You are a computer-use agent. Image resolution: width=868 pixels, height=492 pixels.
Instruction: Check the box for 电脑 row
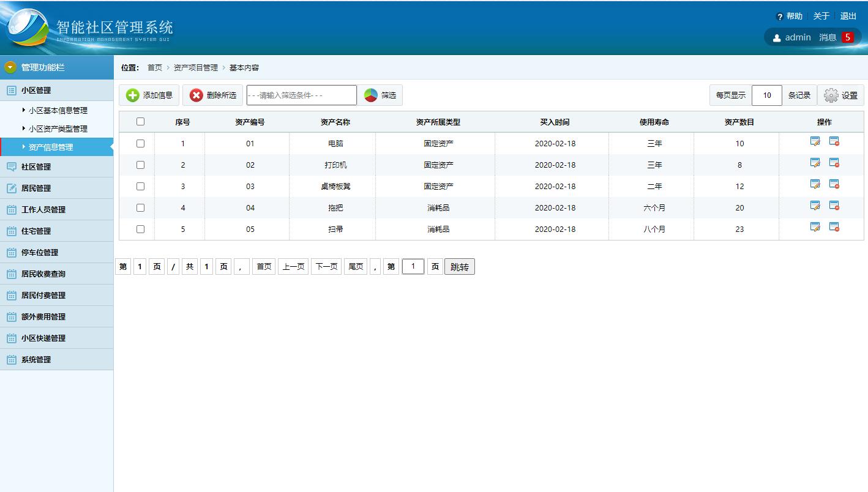click(140, 143)
